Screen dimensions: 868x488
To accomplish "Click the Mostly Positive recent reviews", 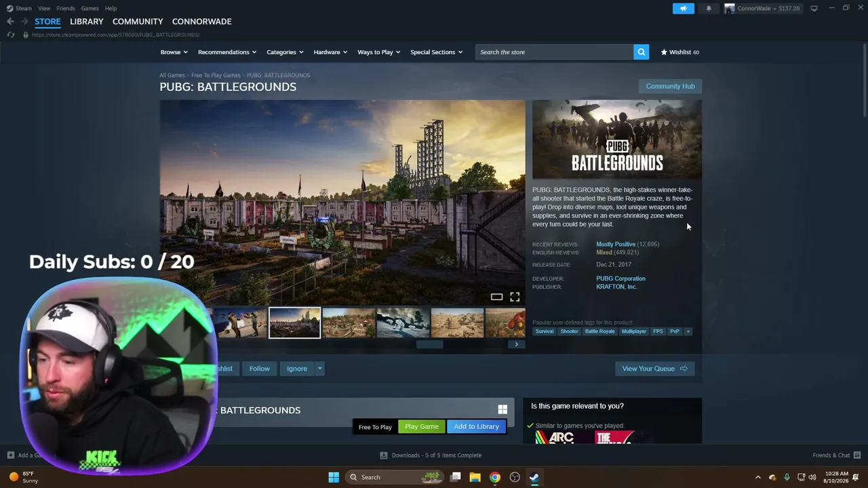I will pyautogui.click(x=616, y=244).
